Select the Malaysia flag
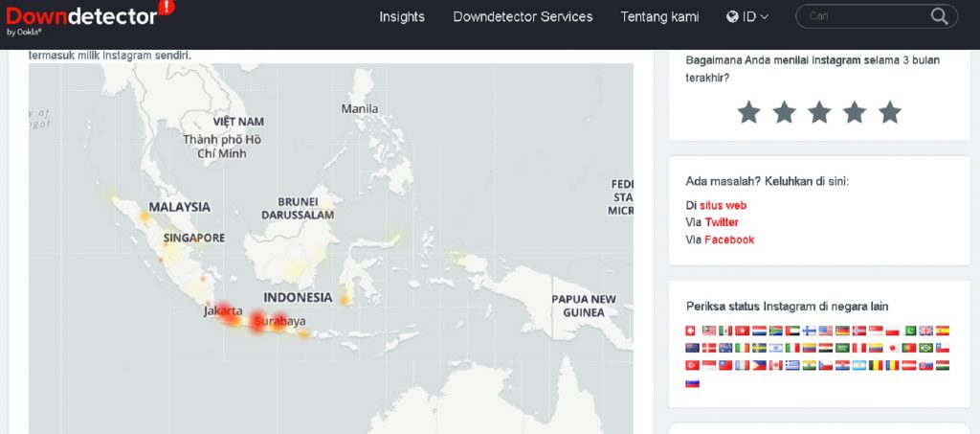This screenshot has width=980, height=434. tap(709, 331)
